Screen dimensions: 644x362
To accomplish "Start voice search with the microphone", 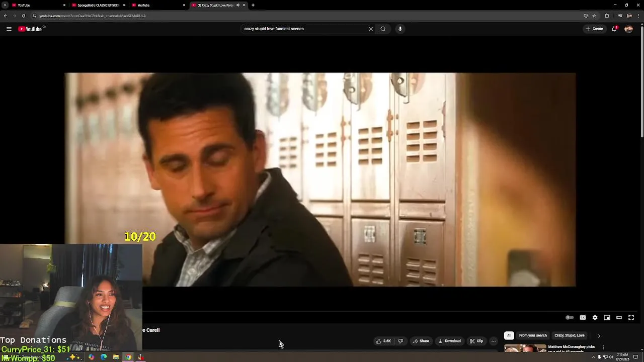I will tap(400, 29).
